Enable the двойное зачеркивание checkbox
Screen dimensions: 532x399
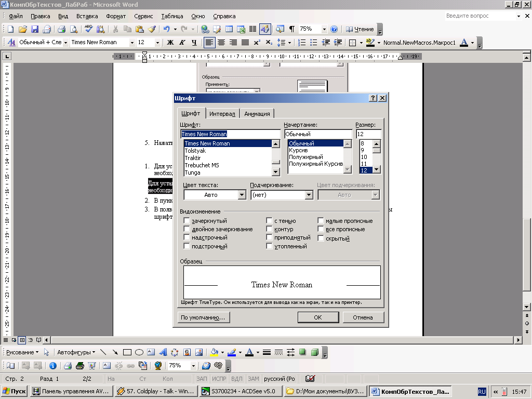pyautogui.click(x=187, y=229)
